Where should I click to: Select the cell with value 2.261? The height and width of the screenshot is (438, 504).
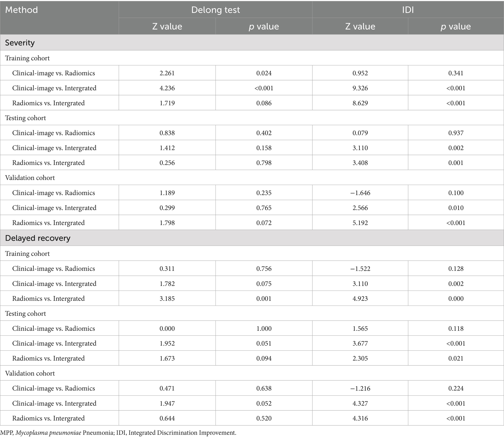(x=167, y=73)
